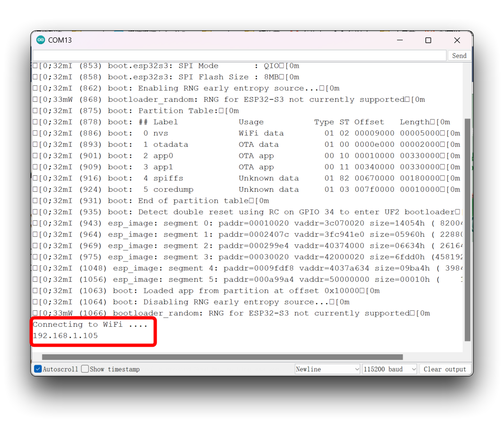Screen dimensions: 504x422
Task: Select the 'End of partition table' log line
Action: click(151, 201)
